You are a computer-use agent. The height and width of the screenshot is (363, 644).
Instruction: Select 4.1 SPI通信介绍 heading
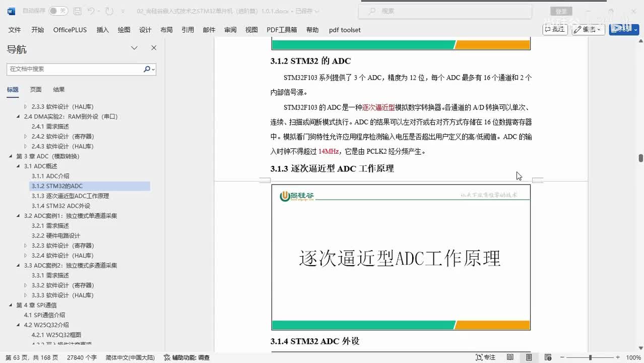44,315
